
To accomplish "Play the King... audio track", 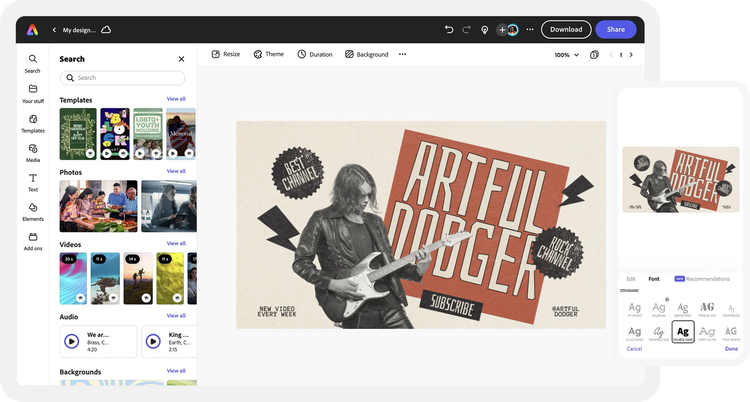I will (x=153, y=341).
